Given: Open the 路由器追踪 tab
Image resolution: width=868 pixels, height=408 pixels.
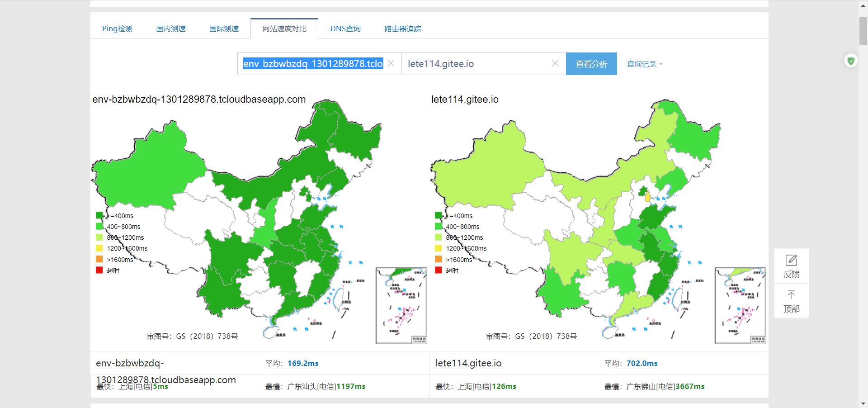Looking at the screenshot, I should coord(402,29).
